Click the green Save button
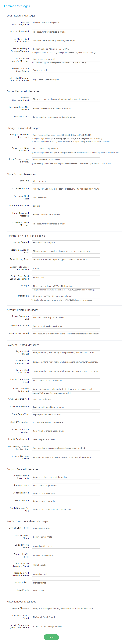Screen dimensions: 122x644 coord(51,637)
